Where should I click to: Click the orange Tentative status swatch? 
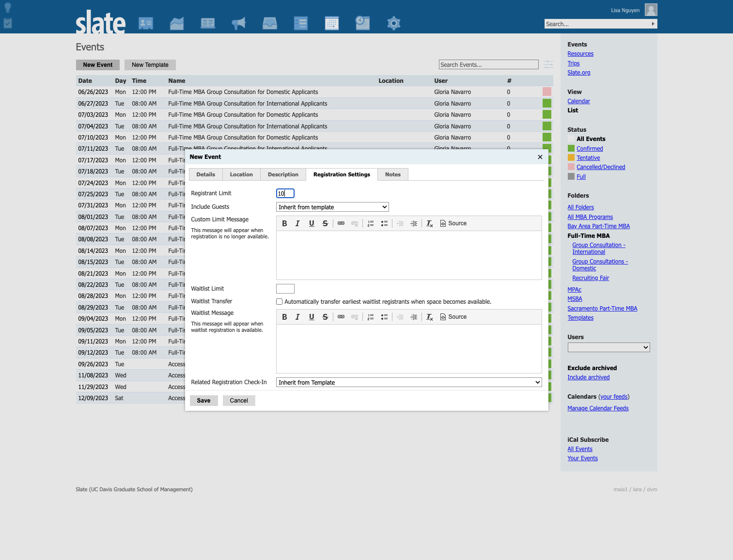[x=571, y=157]
